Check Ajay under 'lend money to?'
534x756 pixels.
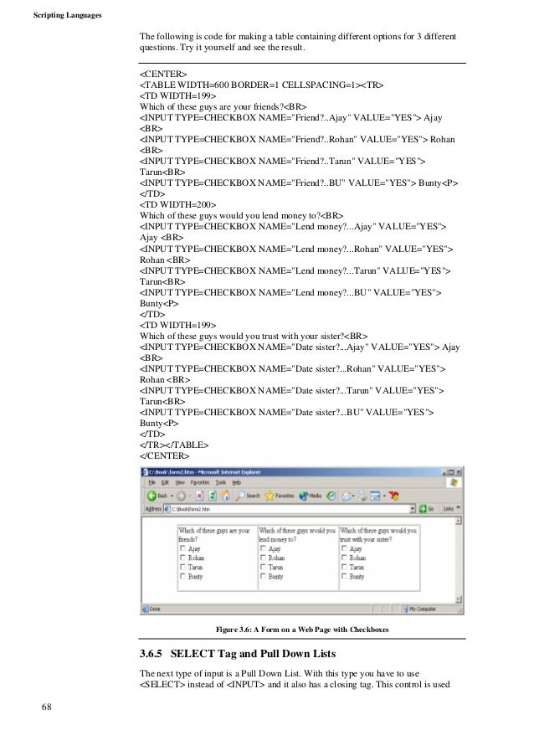click(263, 548)
